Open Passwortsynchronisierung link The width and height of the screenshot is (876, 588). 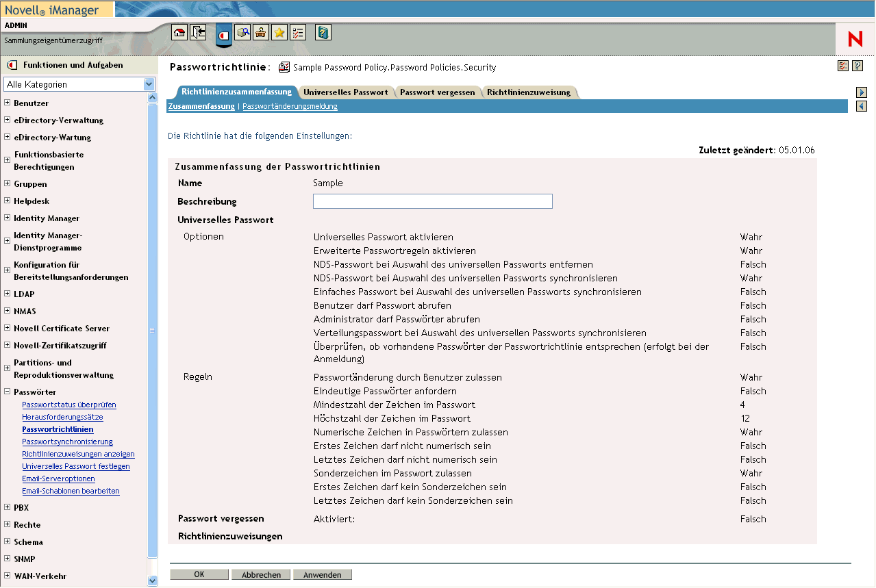point(67,442)
